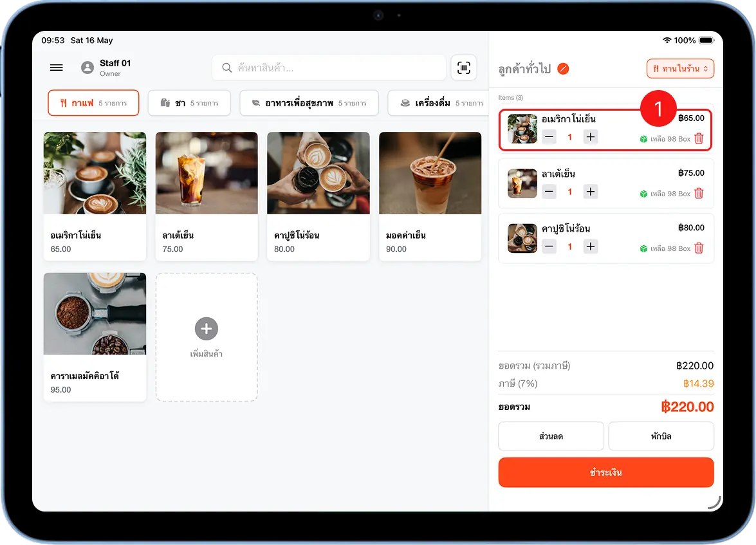Delete อเมริกาโน่เย็น from the cart
Image resolution: width=756 pixels, height=545 pixels.
(699, 139)
